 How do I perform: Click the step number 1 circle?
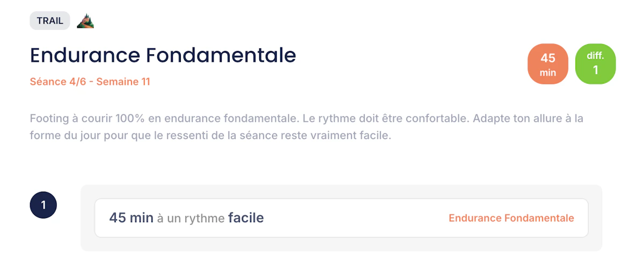coord(43,205)
